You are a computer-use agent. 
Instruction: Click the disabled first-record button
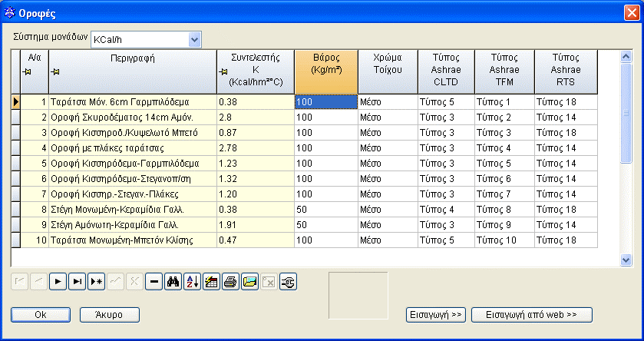19,282
